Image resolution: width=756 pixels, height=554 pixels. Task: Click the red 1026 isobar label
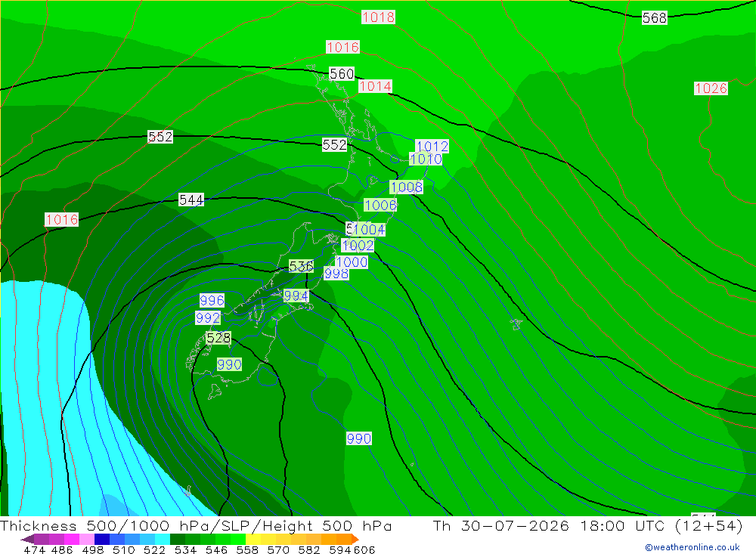(x=711, y=88)
